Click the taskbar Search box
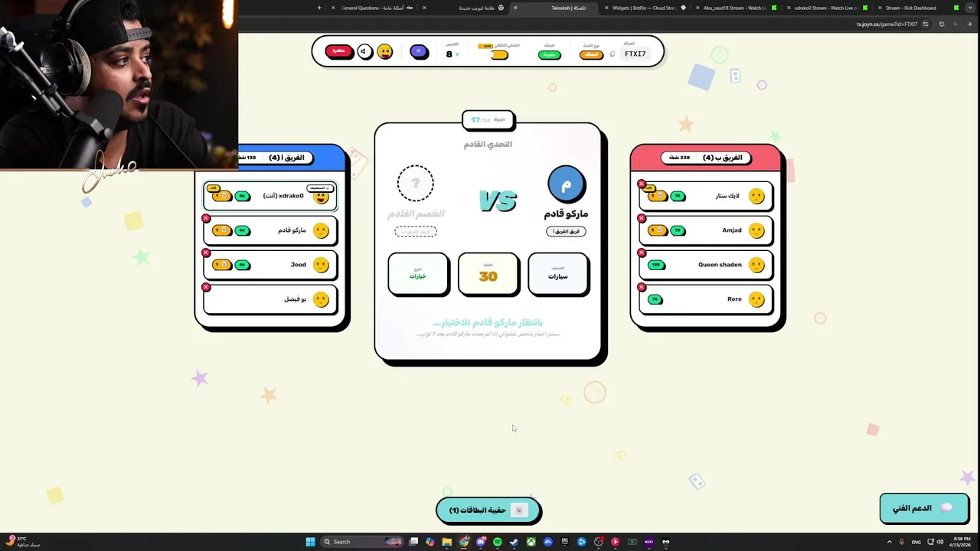The width and height of the screenshot is (980, 551). [x=361, y=542]
